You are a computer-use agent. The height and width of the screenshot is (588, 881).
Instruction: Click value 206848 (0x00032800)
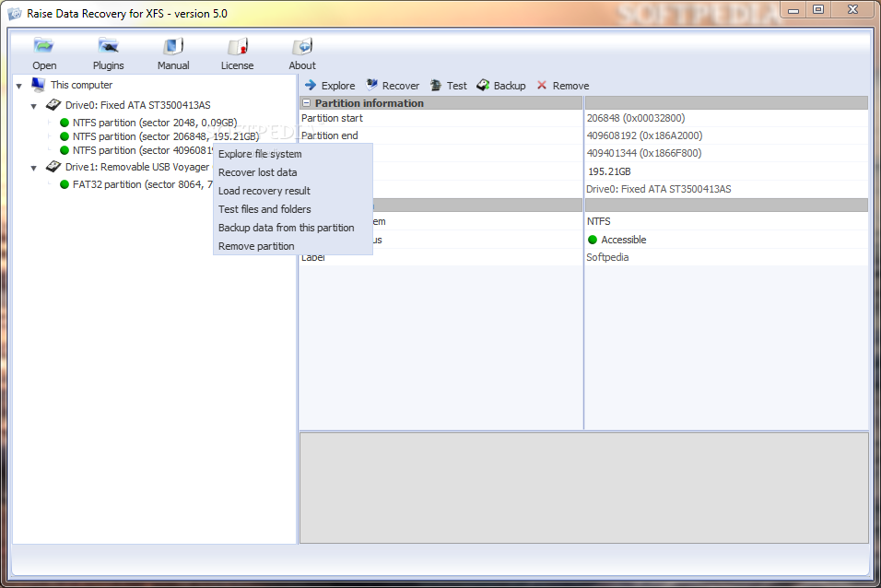(x=636, y=118)
